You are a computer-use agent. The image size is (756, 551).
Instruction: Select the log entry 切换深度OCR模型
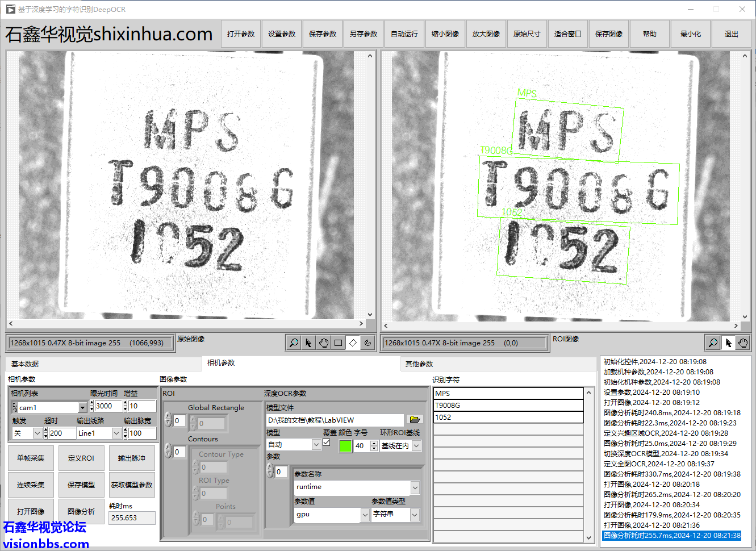pos(666,454)
